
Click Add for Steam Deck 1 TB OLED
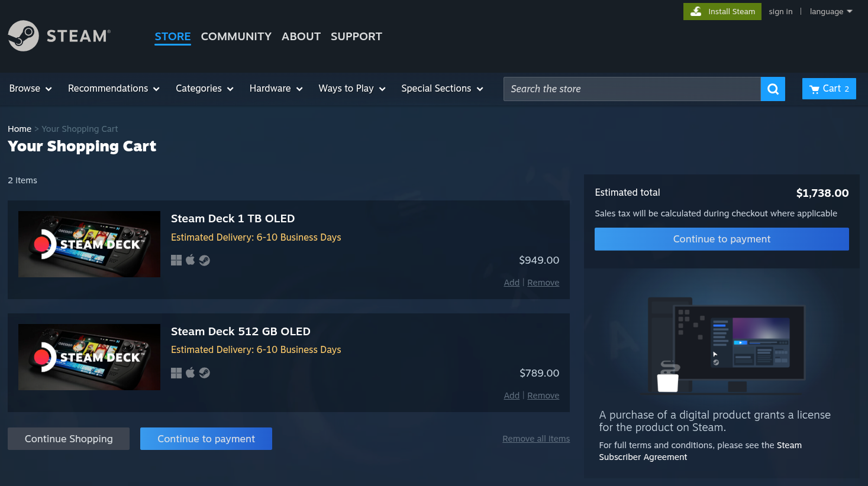coord(512,283)
